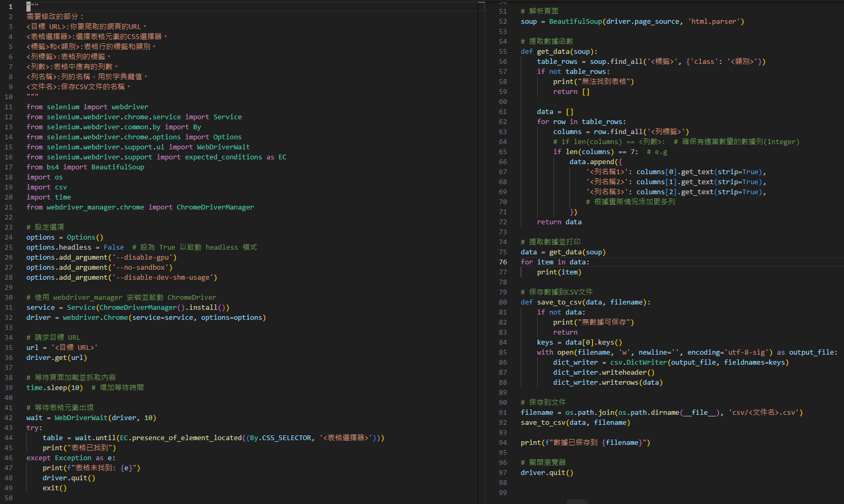Click the 'driver = webdriver.Chrome' line
The width and height of the screenshot is (844, 504).
click(x=146, y=317)
